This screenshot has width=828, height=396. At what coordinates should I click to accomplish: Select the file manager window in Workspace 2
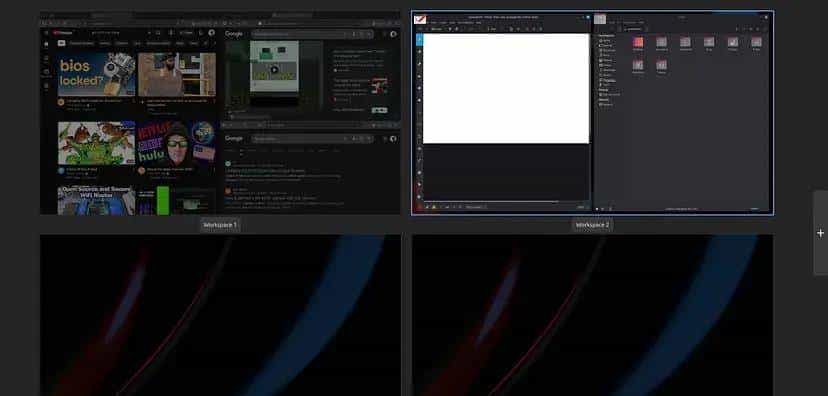682,113
